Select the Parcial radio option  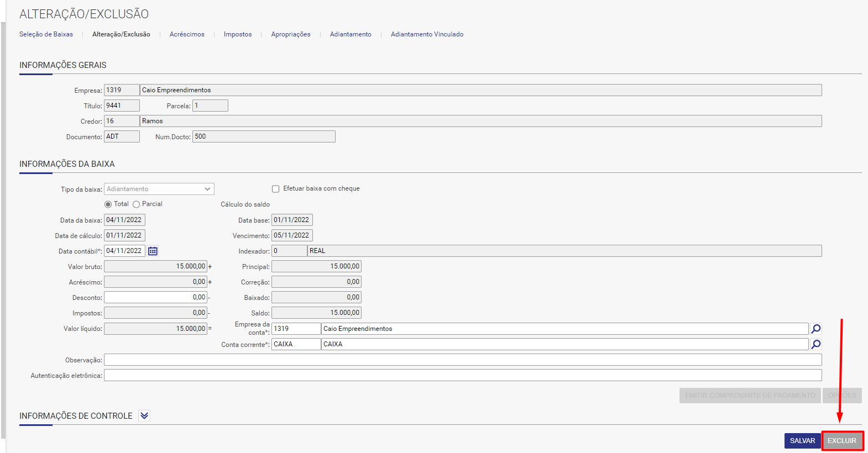(136, 204)
